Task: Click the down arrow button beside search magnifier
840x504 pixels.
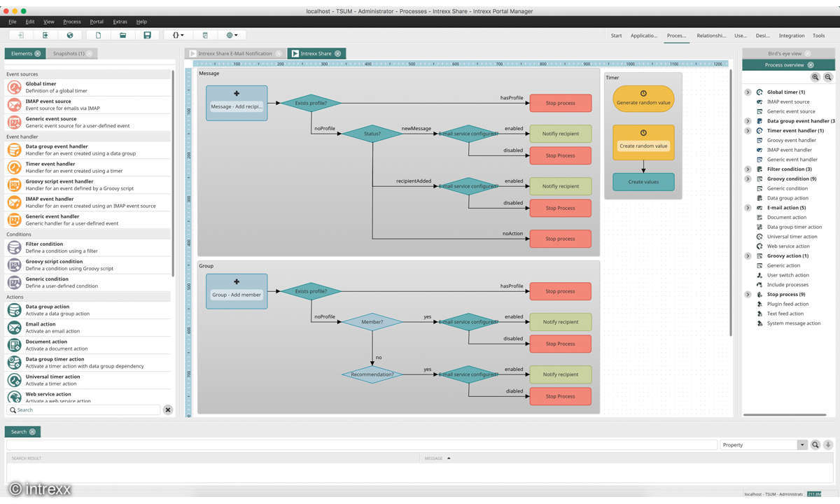Action: [828, 444]
